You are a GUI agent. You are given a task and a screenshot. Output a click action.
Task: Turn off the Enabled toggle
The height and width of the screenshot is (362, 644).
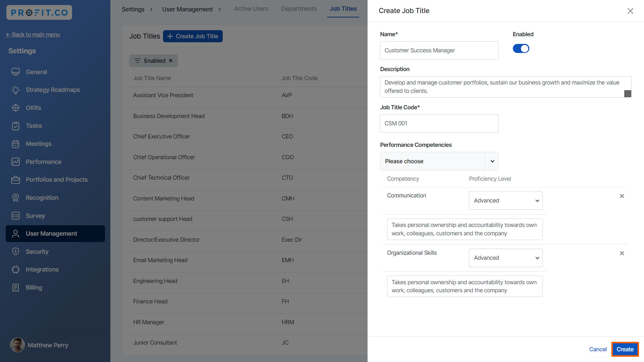(521, 49)
